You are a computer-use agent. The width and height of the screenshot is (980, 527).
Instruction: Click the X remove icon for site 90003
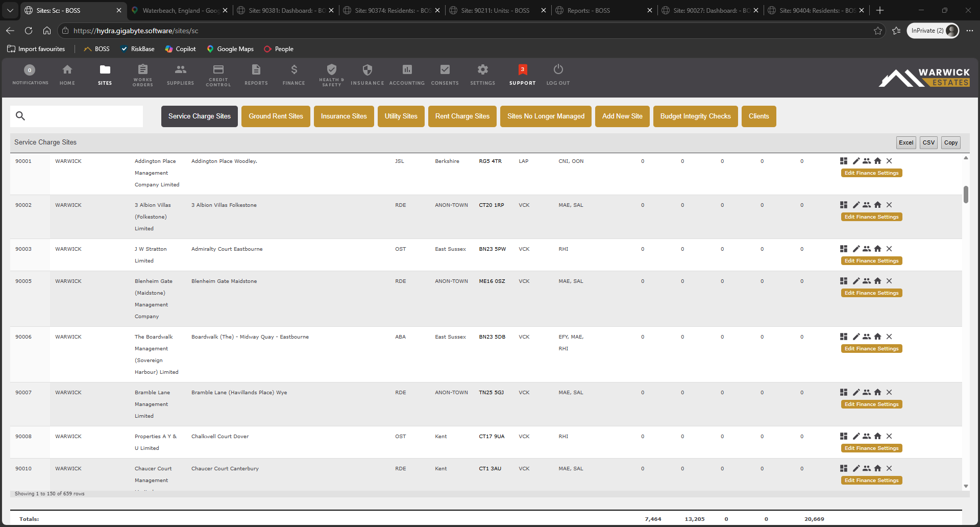point(889,249)
